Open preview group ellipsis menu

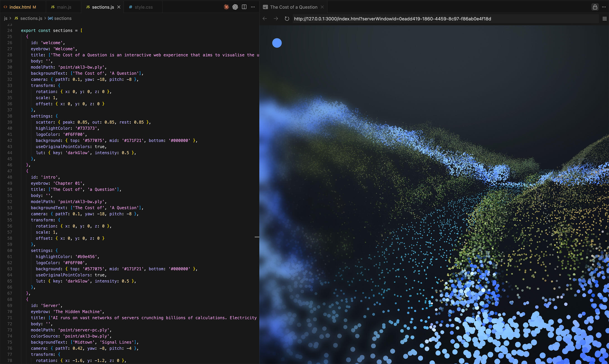click(604, 7)
